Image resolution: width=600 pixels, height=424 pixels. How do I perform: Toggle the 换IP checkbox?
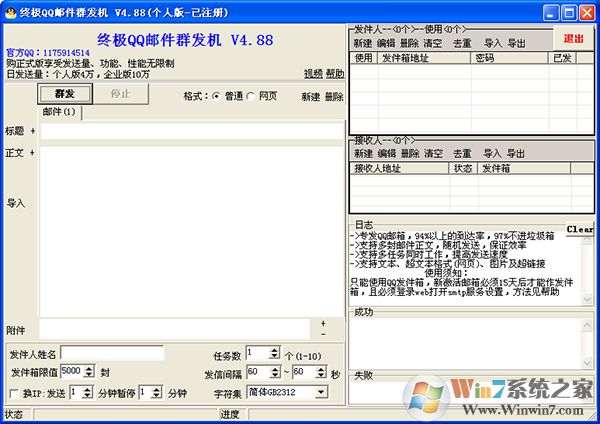(14, 393)
